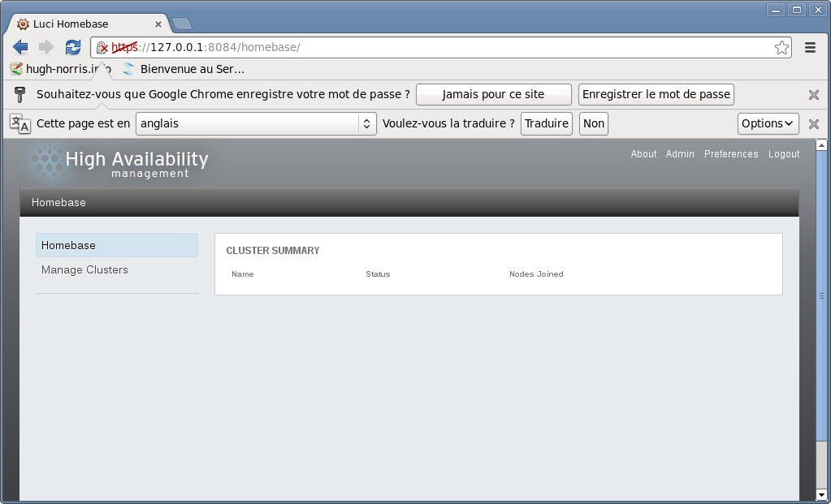Click the browser forward arrow button
This screenshot has height=504, width=831.
pyautogui.click(x=46, y=47)
